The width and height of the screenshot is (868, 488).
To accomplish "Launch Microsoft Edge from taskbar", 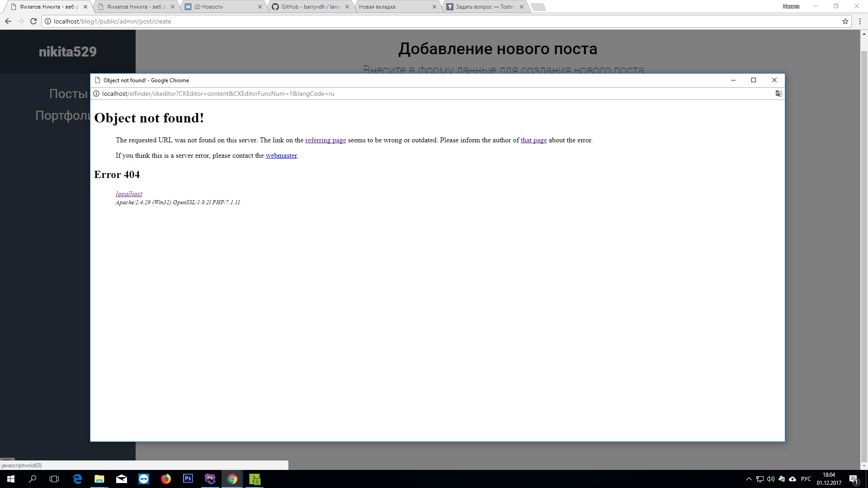I will (x=77, y=479).
